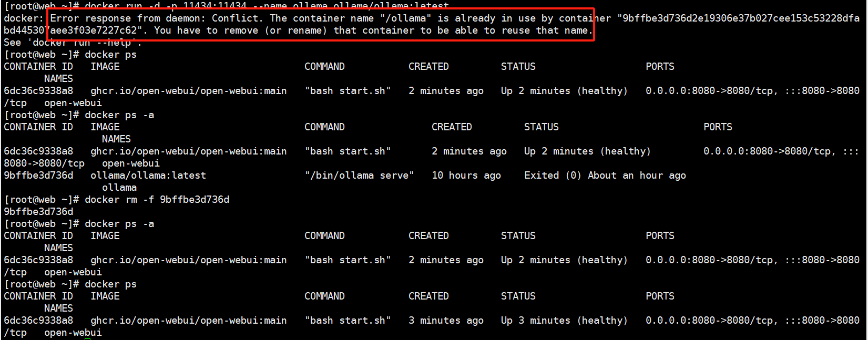Viewport: 868px width, 340px height.
Task: Click container ID "6dc36c9338a8" in the Up 3 minutes row
Action: pyautogui.click(x=38, y=321)
